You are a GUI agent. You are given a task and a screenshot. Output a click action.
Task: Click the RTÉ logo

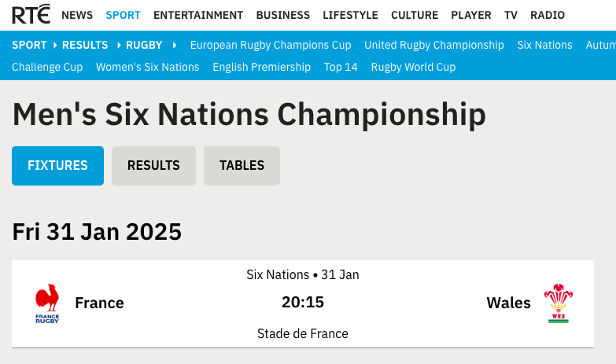(31, 14)
